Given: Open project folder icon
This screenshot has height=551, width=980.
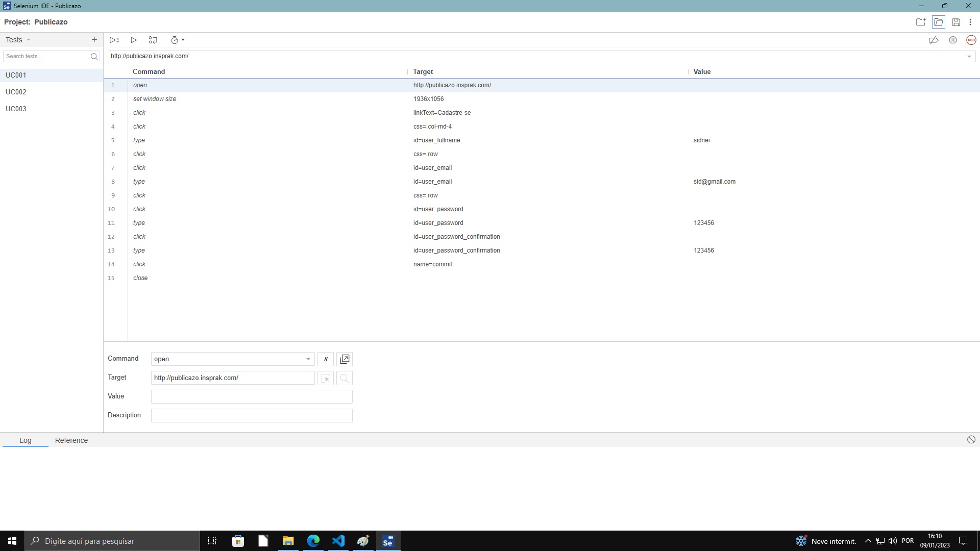Looking at the screenshot, I should pyautogui.click(x=939, y=22).
